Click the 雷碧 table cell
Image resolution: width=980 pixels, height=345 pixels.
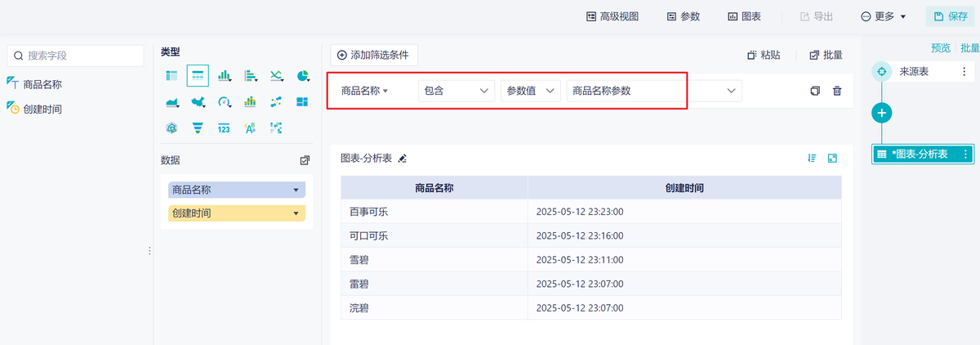(434, 284)
